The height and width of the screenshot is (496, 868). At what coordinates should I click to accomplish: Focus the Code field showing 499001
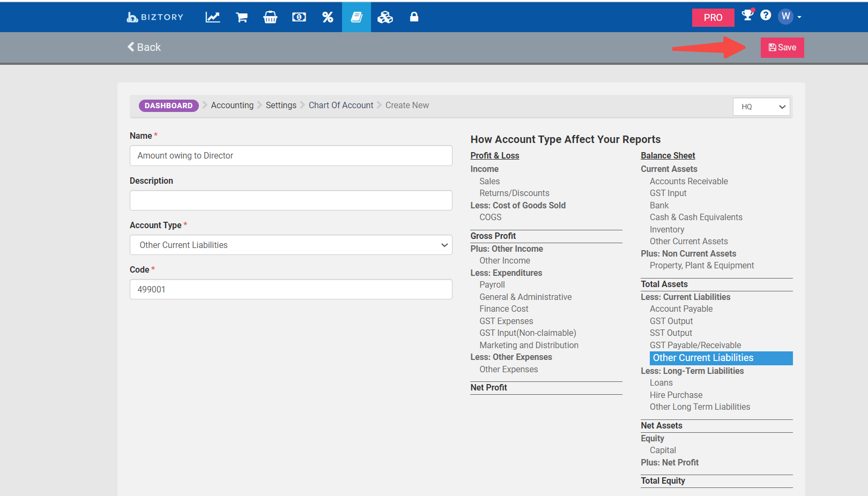(291, 289)
